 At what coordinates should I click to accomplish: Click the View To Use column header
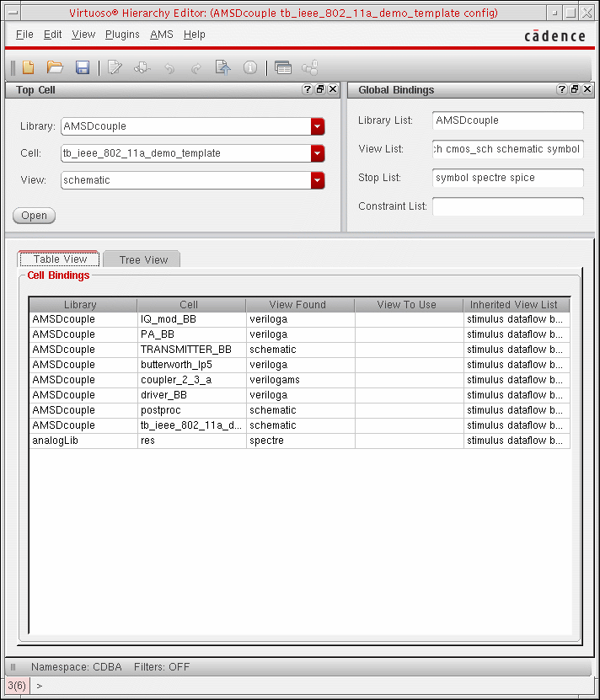point(407,305)
